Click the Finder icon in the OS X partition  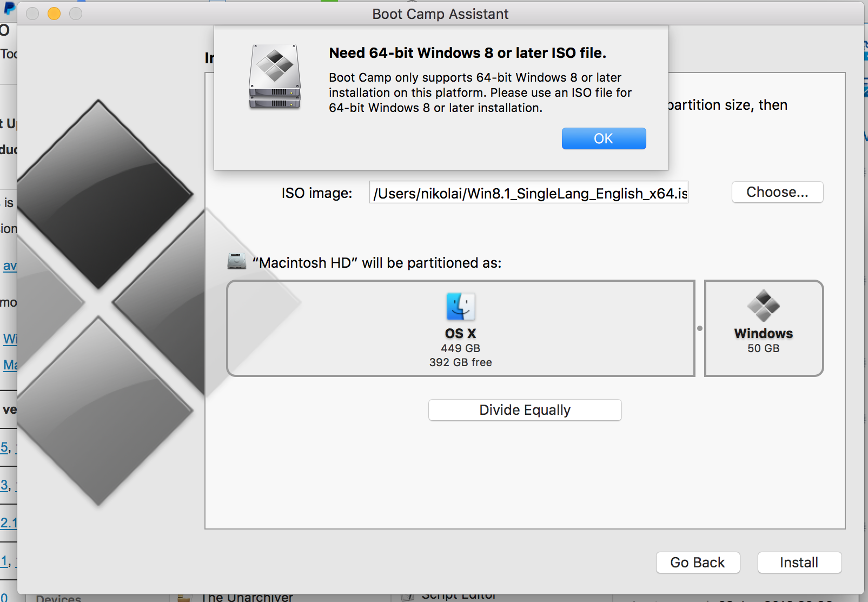(x=460, y=307)
